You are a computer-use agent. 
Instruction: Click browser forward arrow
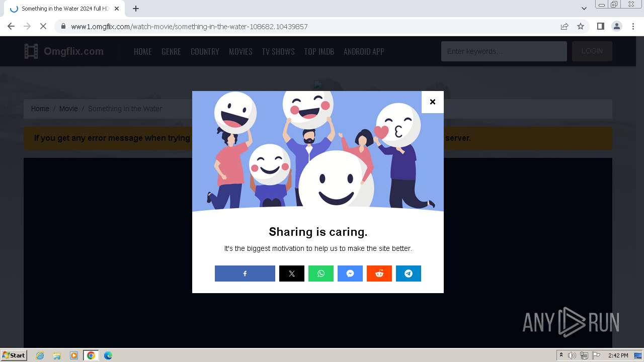(27, 26)
